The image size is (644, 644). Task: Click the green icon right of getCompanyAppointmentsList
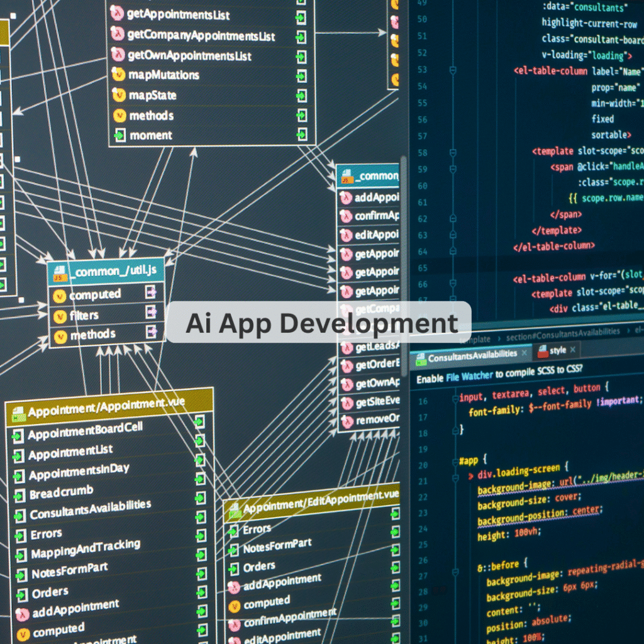pyautogui.click(x=301, y=37)
